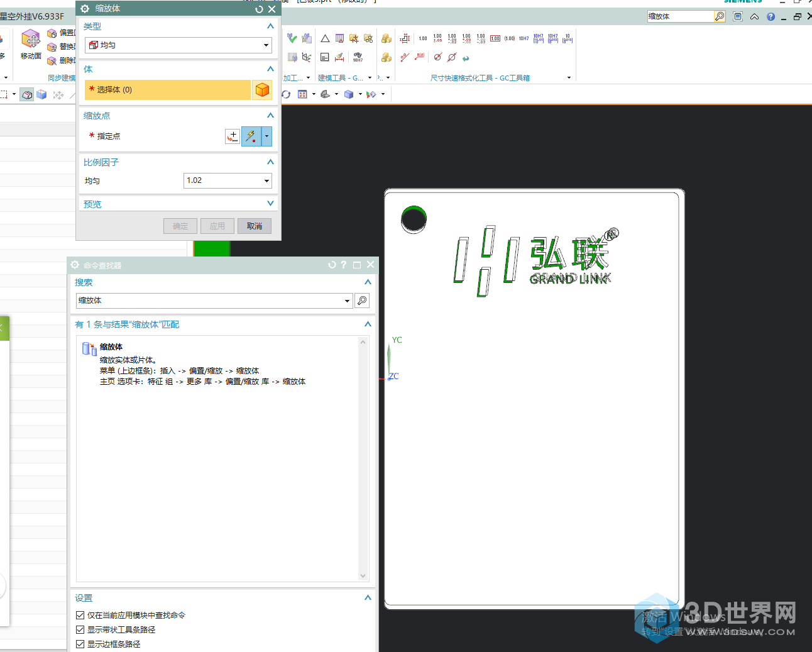The height and width of the screenshot is (652, 812).
Task: Click the measure distance icon in modeling tools
Action: [339, 57]
